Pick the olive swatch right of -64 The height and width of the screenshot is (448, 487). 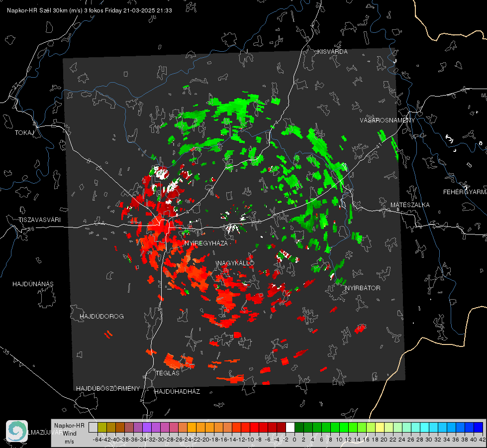pos(102,427)
